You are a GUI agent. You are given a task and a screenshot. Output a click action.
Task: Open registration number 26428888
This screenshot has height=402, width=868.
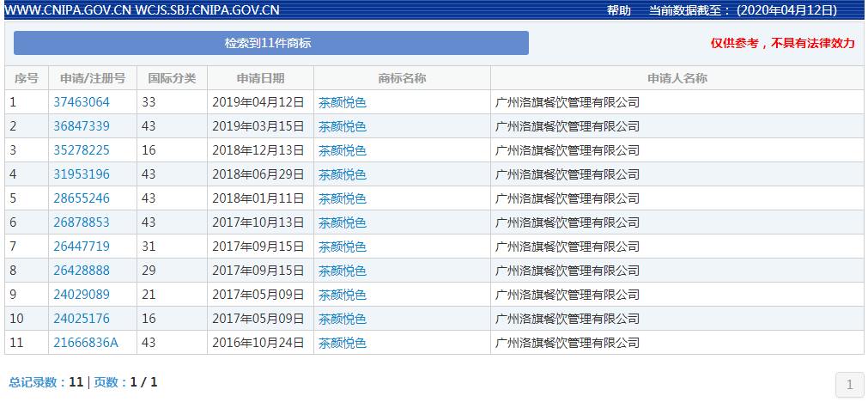click(82, 271)
